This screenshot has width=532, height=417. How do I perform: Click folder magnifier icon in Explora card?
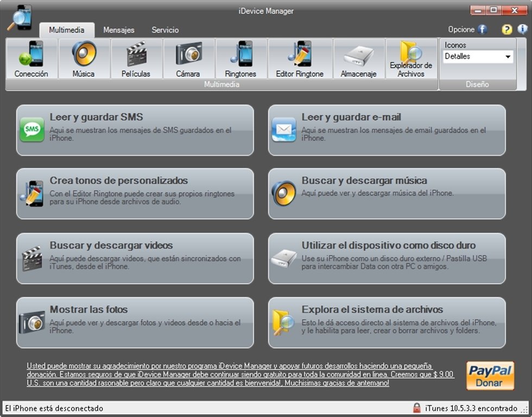(x=283, y=323)
